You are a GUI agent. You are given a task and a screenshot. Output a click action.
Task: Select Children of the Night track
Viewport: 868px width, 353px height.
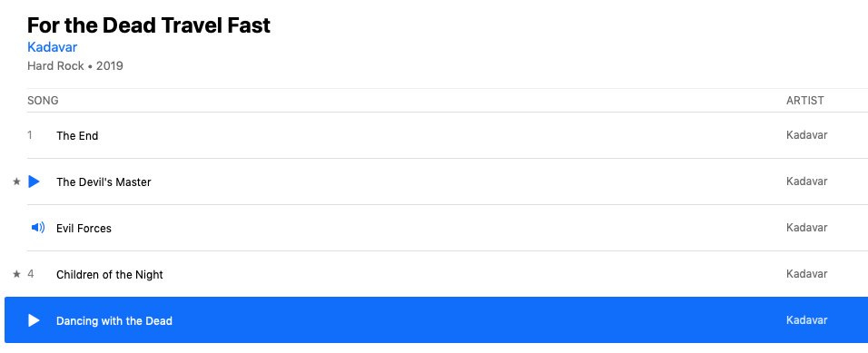(x=110, y=274)
